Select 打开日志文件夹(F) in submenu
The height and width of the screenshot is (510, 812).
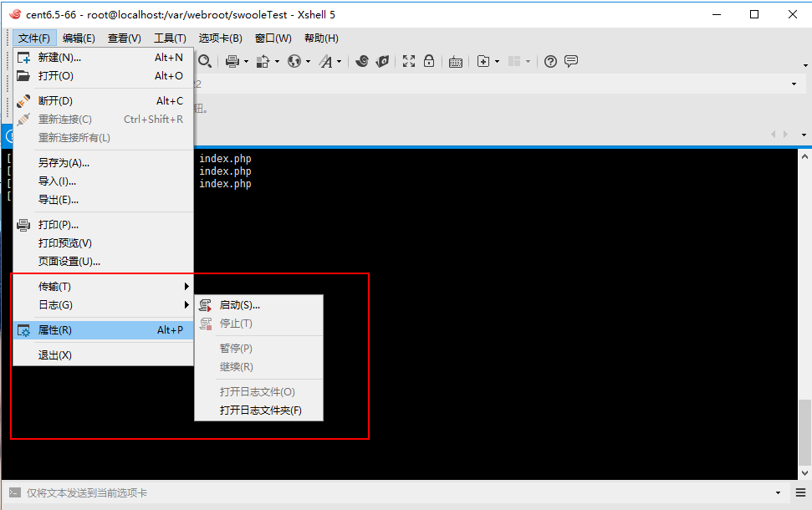tap(258, 411)
